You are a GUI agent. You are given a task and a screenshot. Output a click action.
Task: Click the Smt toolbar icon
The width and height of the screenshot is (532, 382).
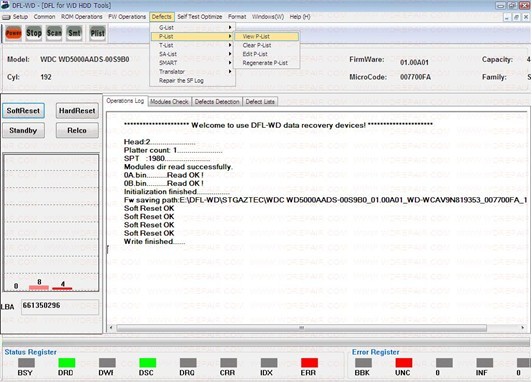[74, 33]
